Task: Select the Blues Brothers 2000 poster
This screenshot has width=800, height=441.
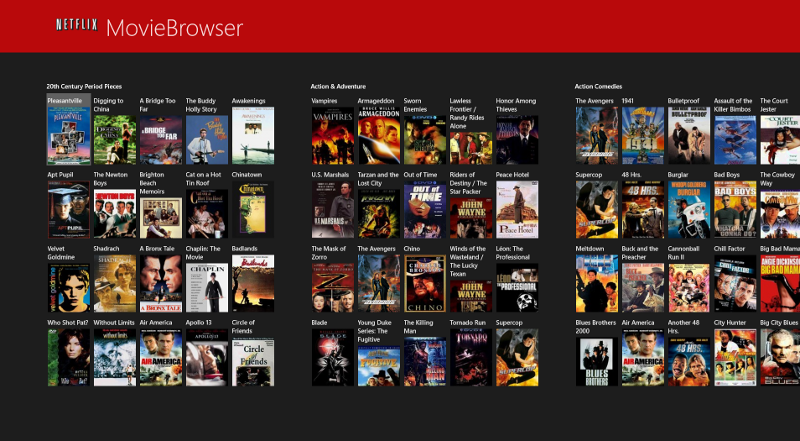Action: [596, 361]
